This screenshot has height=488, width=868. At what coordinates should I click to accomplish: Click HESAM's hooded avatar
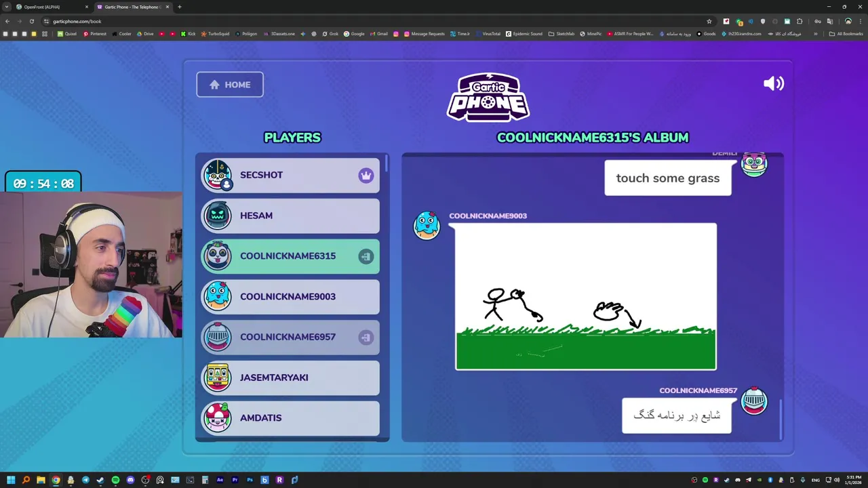pos(218,216)
